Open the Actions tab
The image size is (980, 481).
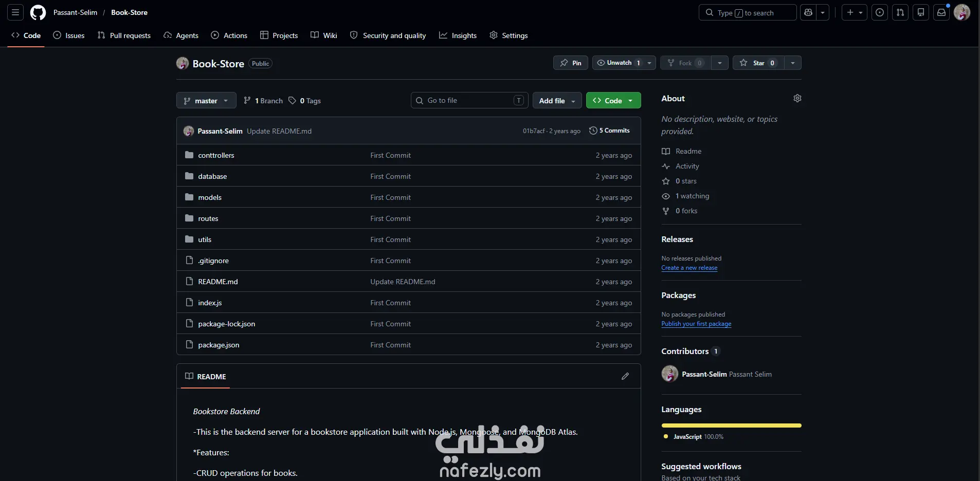[x=229, y=35]
